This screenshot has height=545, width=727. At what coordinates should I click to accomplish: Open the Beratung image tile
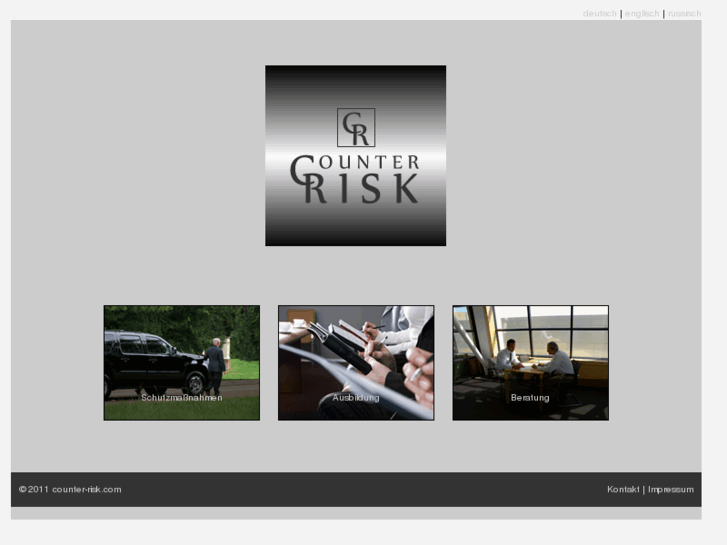pyautogui.click(x=530, y=363)
